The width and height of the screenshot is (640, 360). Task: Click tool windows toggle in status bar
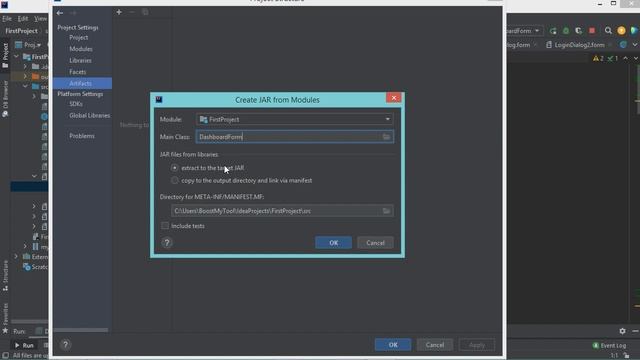click(5, 356)
